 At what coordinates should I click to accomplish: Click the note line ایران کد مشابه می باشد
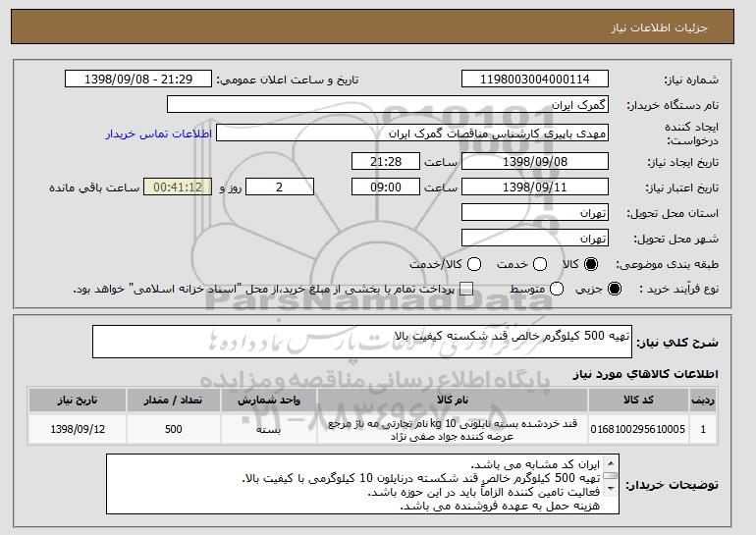[535, 464]
